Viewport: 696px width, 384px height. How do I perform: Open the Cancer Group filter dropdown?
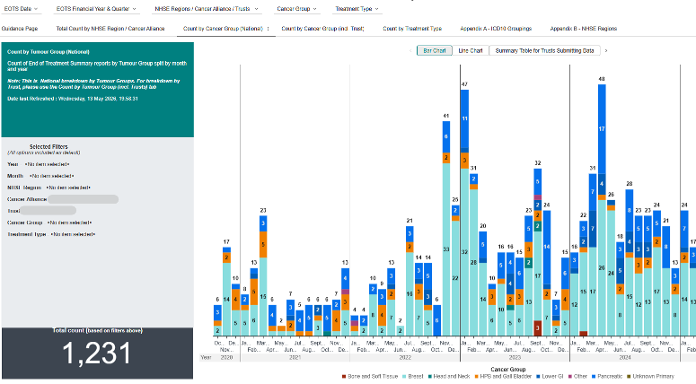coord(296,8)
